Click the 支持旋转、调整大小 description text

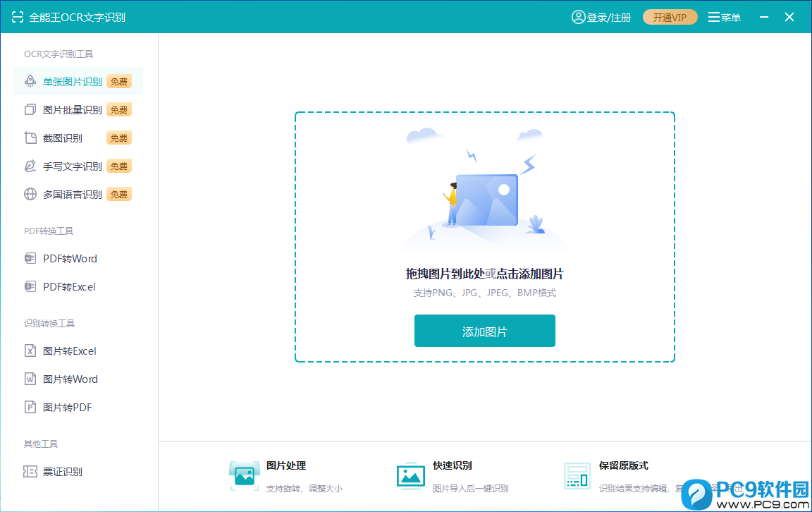pos(304,488)
